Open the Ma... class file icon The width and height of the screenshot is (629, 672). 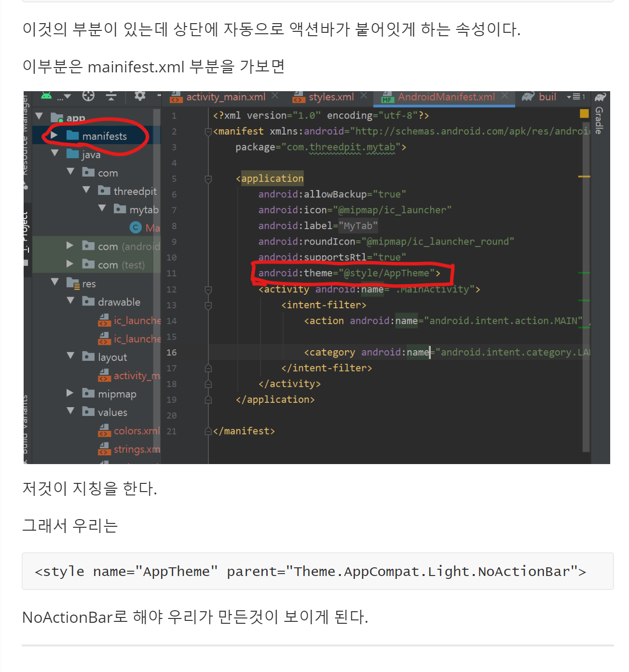136,227
